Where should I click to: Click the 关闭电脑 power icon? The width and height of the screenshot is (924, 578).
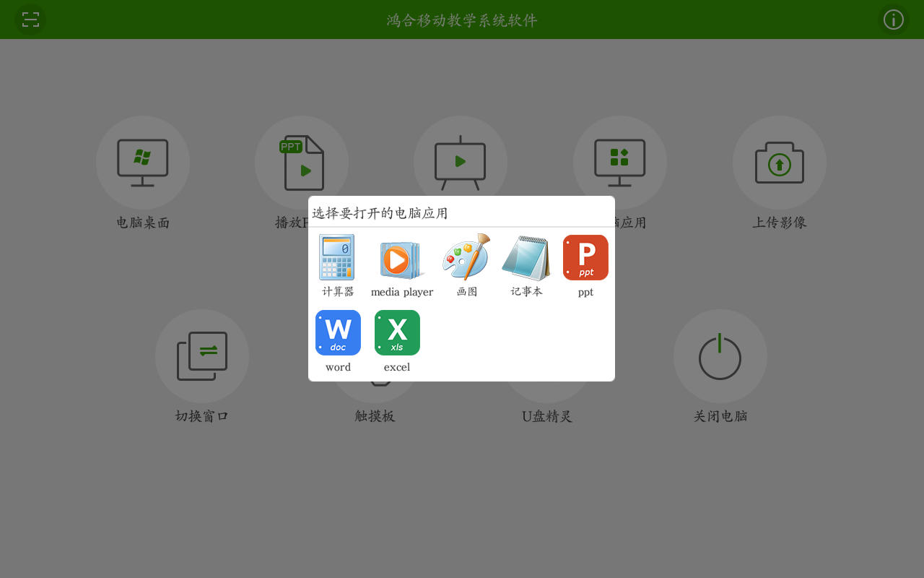pos(720,356)
